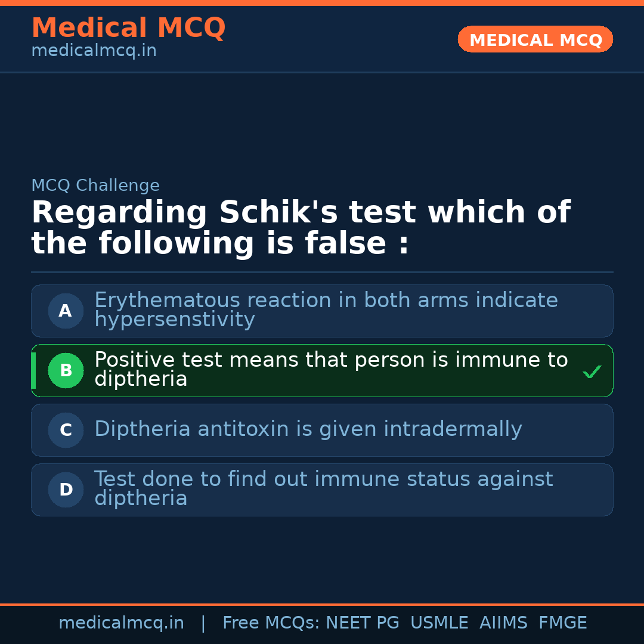Click the letter A circle icon

point(66,311)
